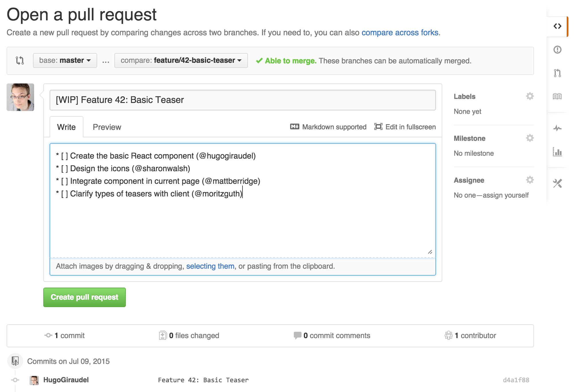Open the Wiki book icon
This screenshot has width=577, height=392.
click(x=557, y=96)
